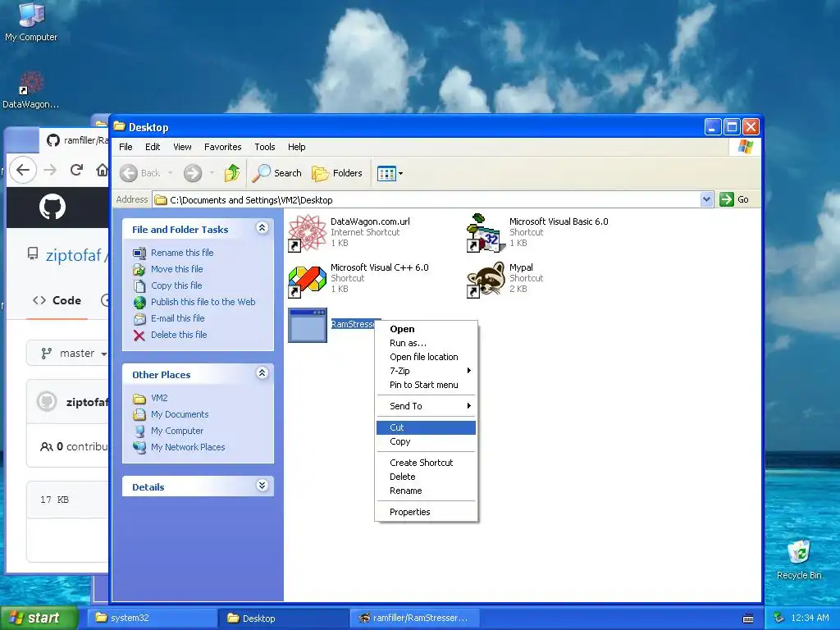Open the DataWagon desktop shortcut icon
The height and width of the screenshot is (630, 840).
(31, 90)
